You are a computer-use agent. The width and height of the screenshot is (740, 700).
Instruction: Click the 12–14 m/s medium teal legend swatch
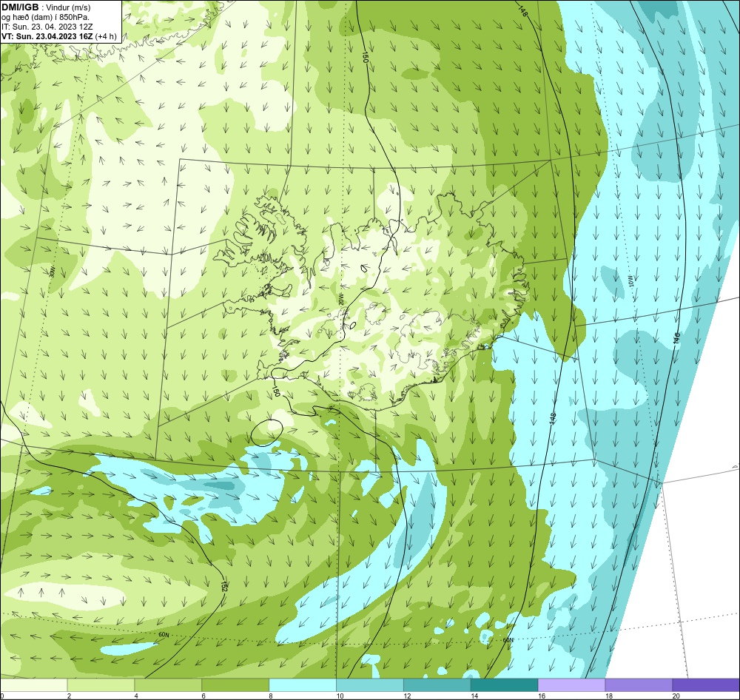437,684
